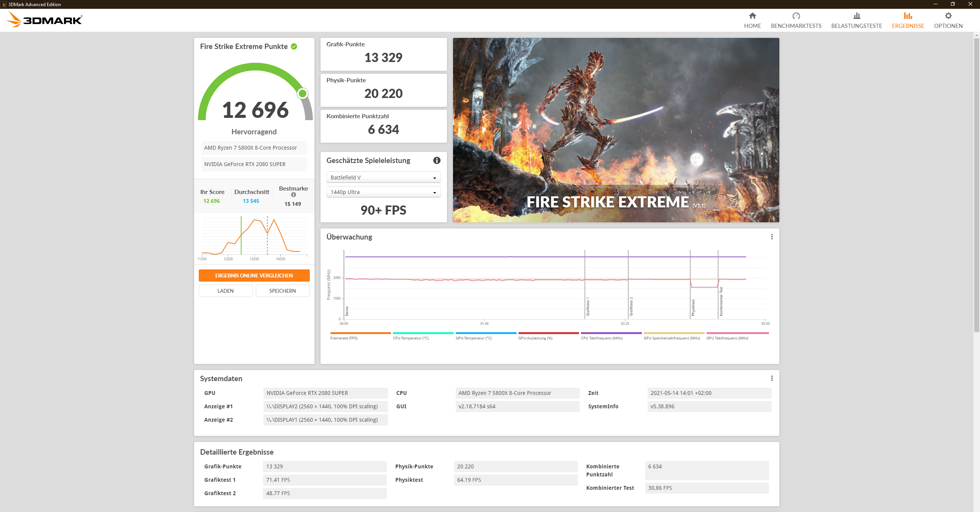
Task: Click Ergebnis Online Vergleichen button
Action: pos(254,276)
